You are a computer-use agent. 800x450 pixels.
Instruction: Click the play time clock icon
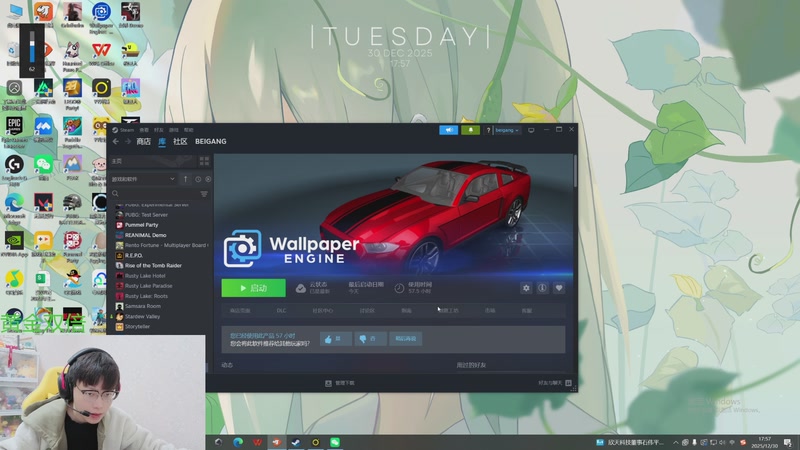click(x=399, y=288)
